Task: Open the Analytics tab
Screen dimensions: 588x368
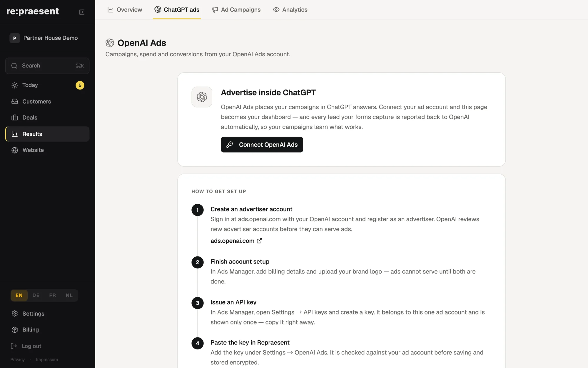Action: (x=290, y=10)
